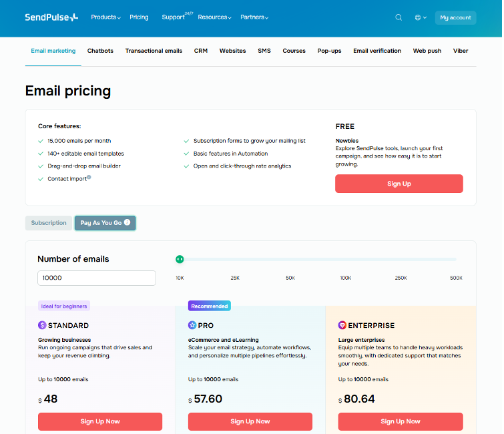Open My account
Screen dimensions: 504x434
point(455,17)
